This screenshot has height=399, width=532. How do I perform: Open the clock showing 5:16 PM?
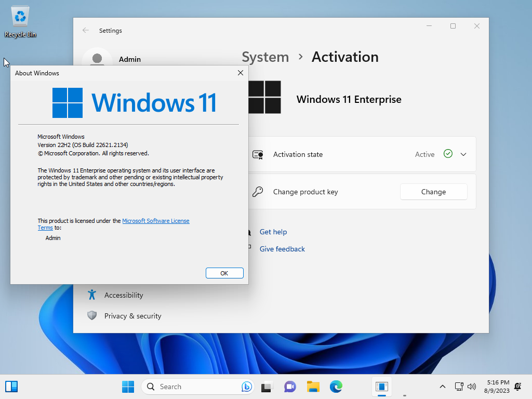497,387
